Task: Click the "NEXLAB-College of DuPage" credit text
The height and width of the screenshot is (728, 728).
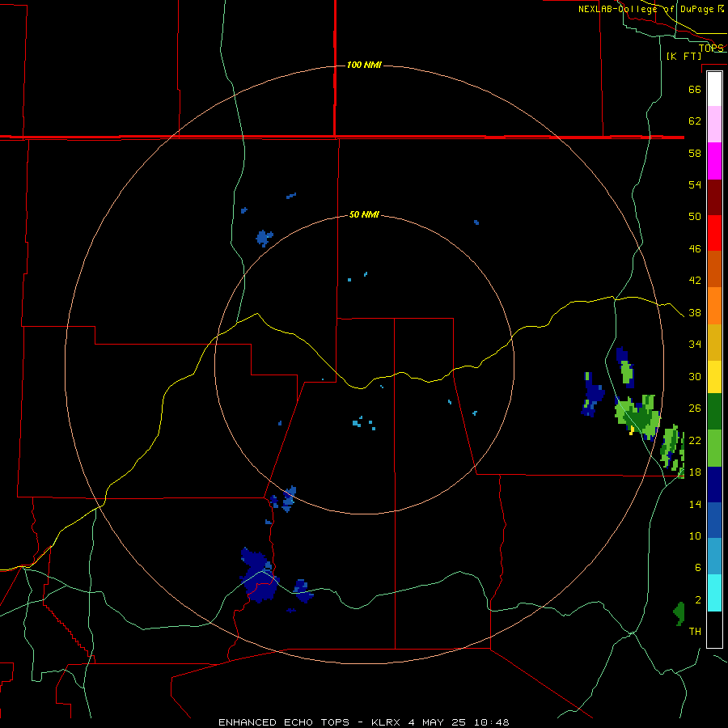Action: point(645,9)
